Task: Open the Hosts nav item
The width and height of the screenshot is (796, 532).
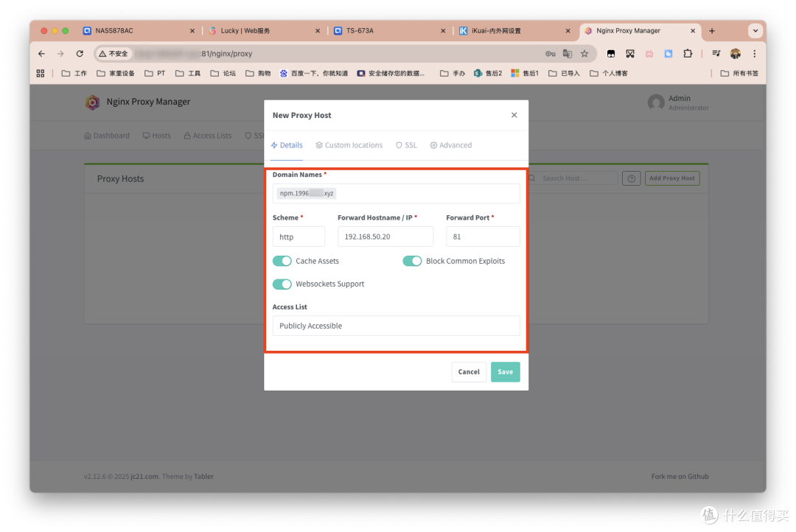Action: tap(157, 136)
